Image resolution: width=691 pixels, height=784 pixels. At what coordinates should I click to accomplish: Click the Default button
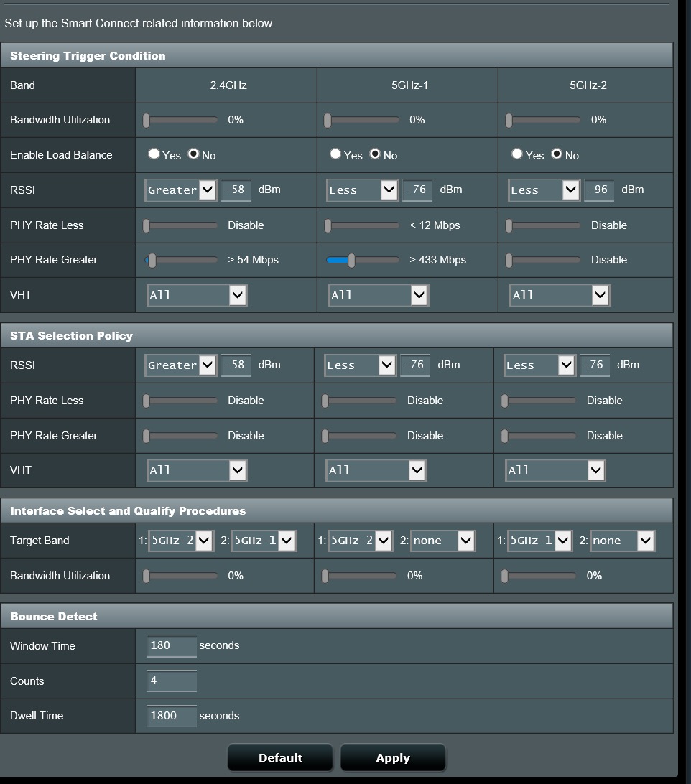280,758
